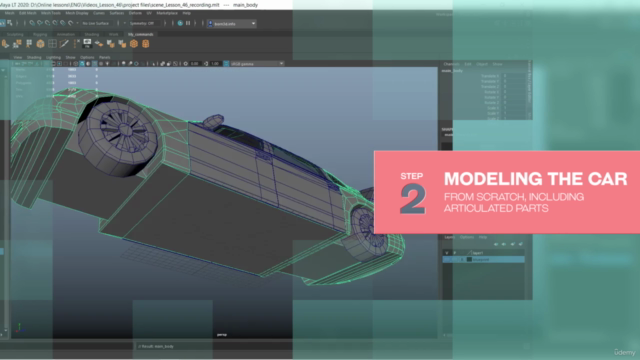Click the black FN-labelled shelf command icon
This screenshot has width=640, height=360.
tap(87, 43)
